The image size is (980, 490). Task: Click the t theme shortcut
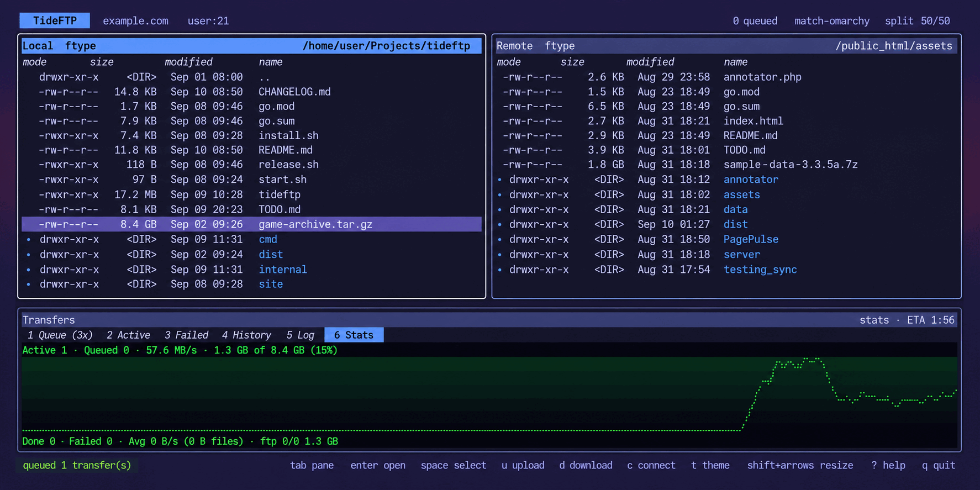(x=710, y=465)
